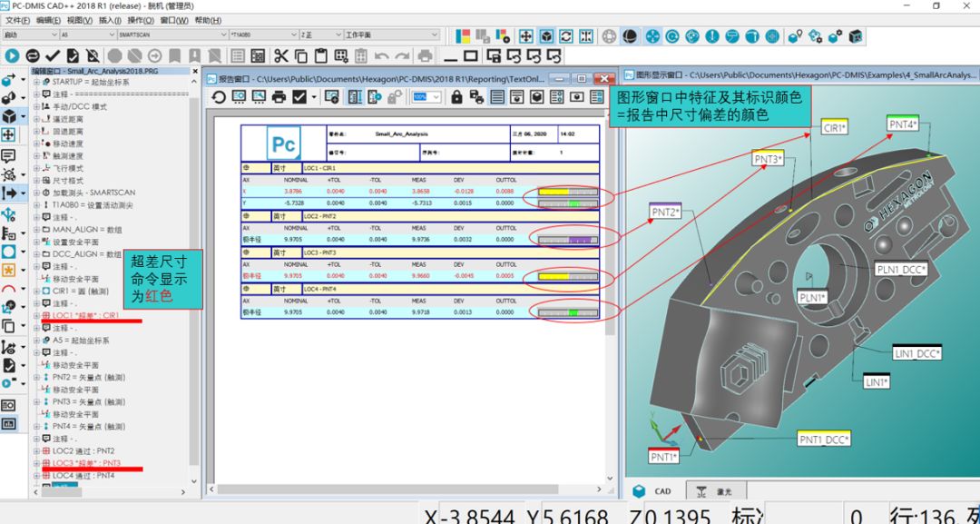This screenshot has height=524, width=980.
Task: Click the orange star icon in left sidebar
Action: (x=9, y=270)
